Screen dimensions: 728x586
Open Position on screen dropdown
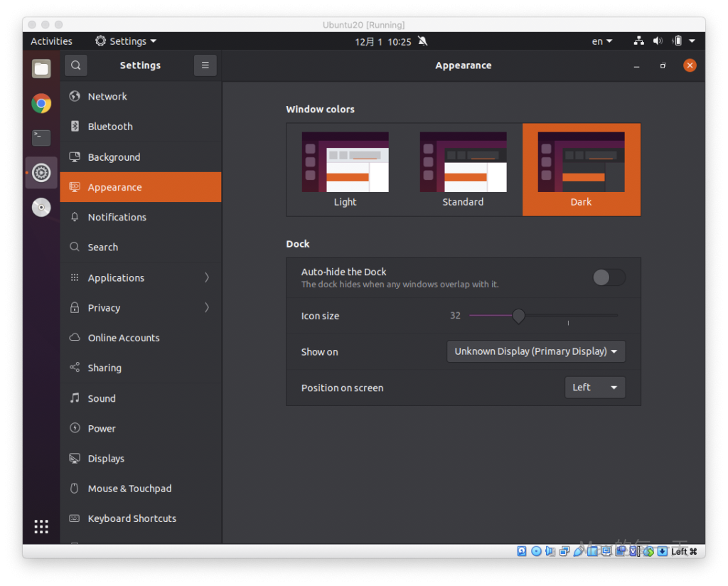(x=594, y=388)
